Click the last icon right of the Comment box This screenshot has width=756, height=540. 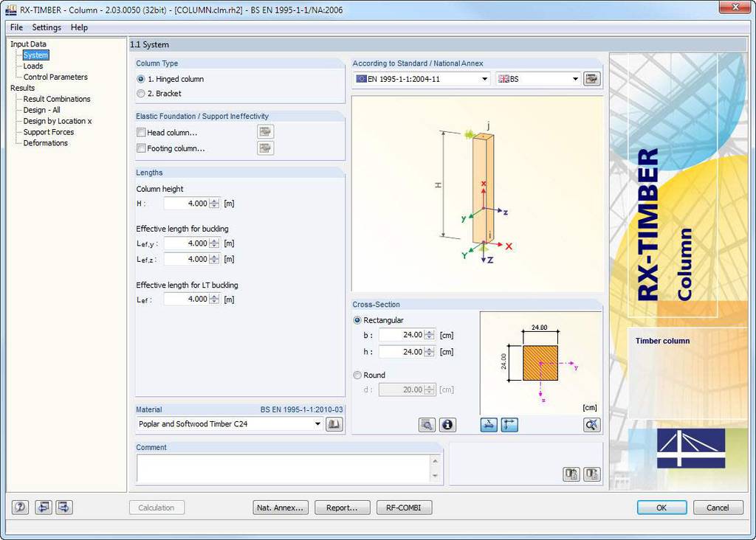(x=591, y=474)
